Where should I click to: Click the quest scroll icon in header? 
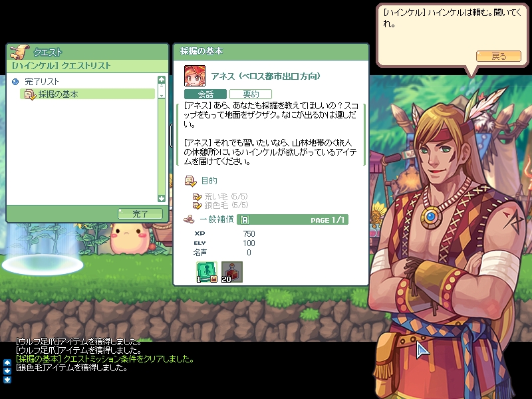point(20,53)
